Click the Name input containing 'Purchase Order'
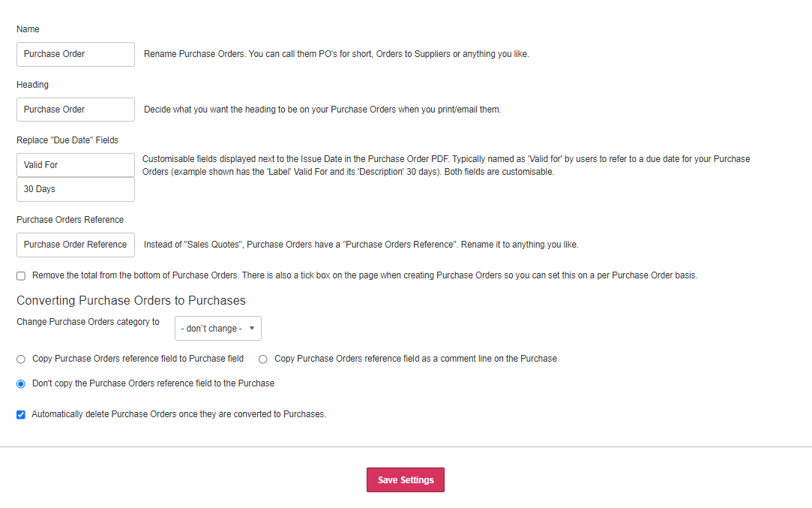The width and height of the screenshot is (812, 508). 75,54
